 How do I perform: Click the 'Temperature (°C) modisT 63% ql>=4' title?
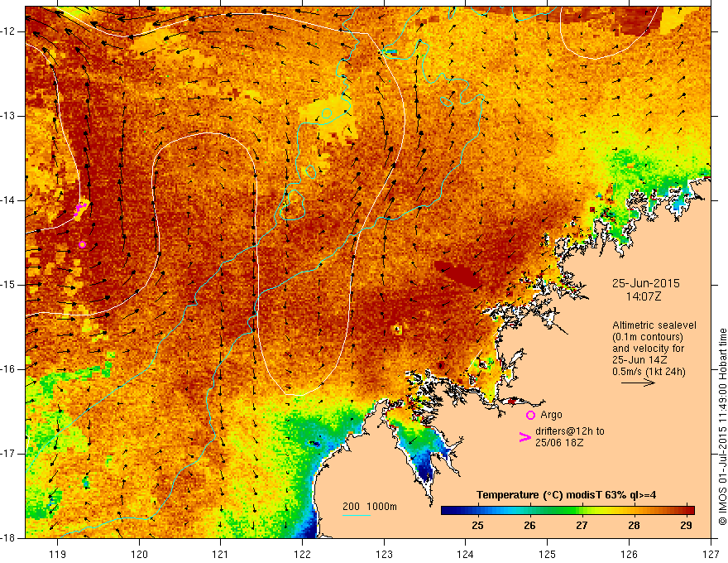pyautogui.click(x=566, y=495)
